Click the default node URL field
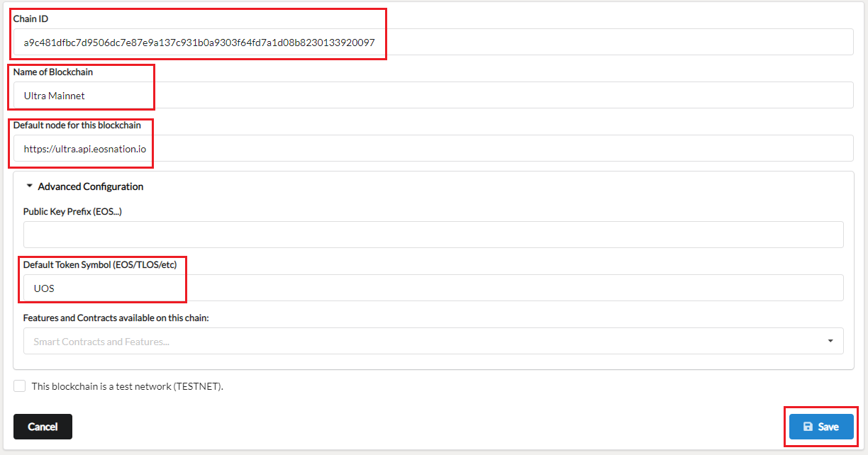Screen dimensions: 868x455 coord(433,148)
